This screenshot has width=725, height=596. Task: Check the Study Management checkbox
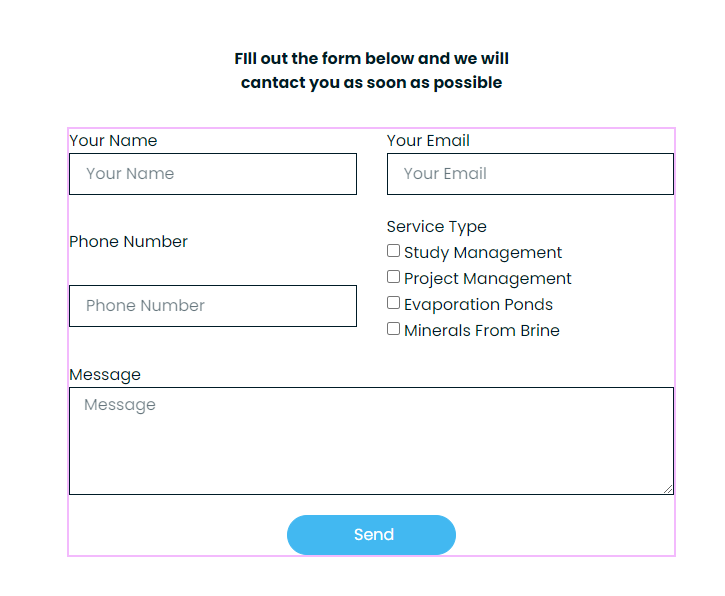pyautogui.click(x=394, y=251)
